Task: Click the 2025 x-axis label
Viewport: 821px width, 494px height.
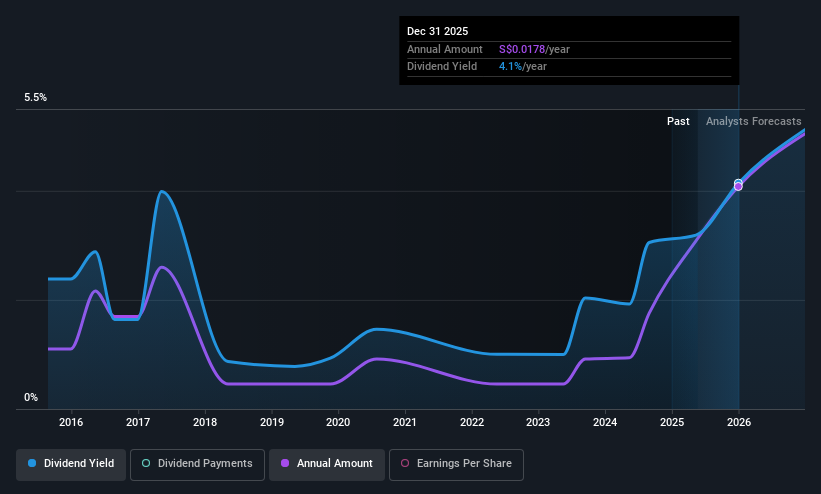Action: pos(672,422)
